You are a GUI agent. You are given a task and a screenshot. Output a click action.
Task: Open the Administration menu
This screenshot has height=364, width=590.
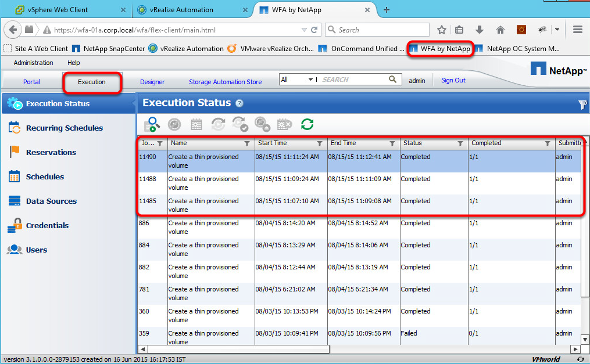coord(33,63)
